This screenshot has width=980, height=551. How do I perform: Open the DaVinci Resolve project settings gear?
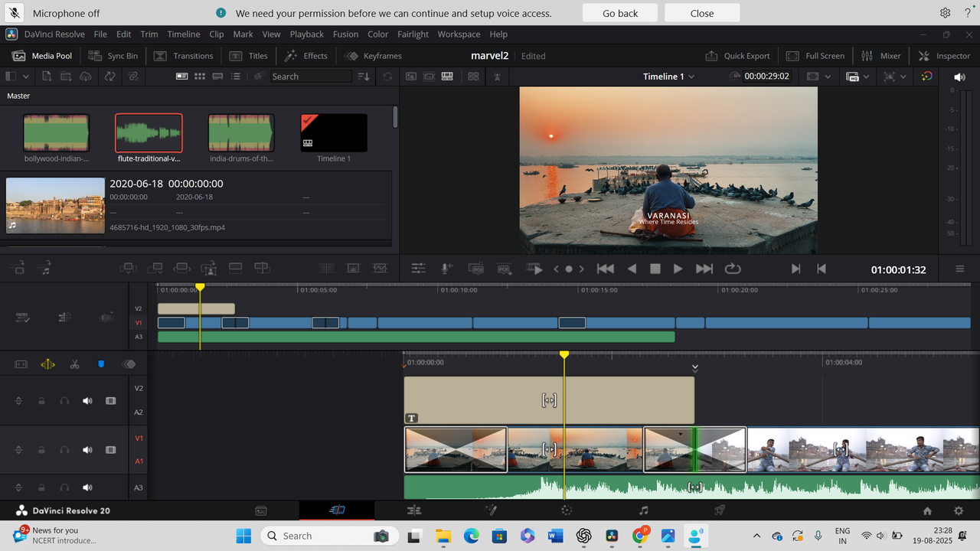(959, 510)
